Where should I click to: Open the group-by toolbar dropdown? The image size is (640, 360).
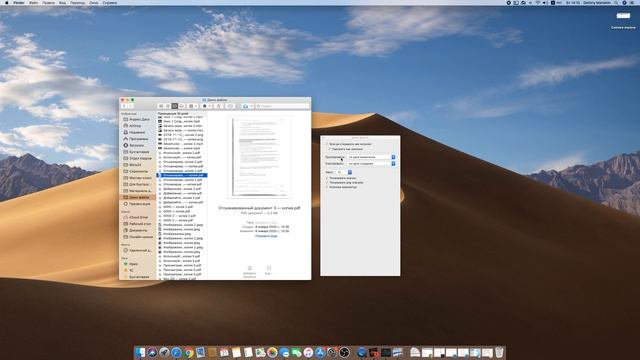(x=193, y=106)
